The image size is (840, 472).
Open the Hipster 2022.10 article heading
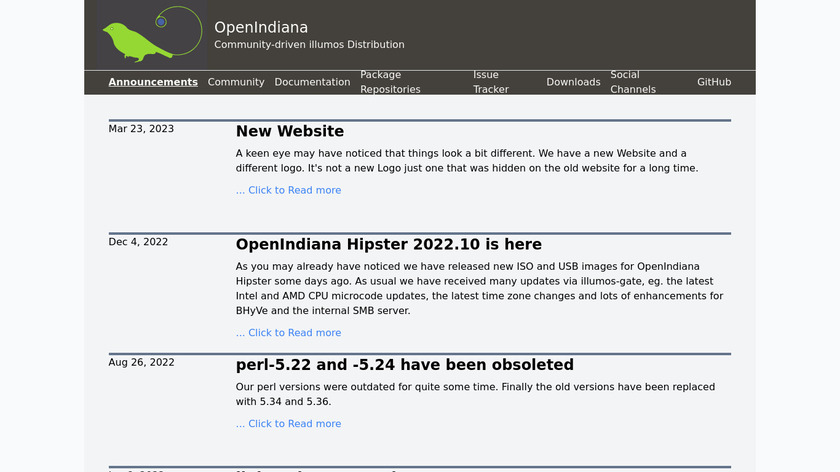(389, 244)
